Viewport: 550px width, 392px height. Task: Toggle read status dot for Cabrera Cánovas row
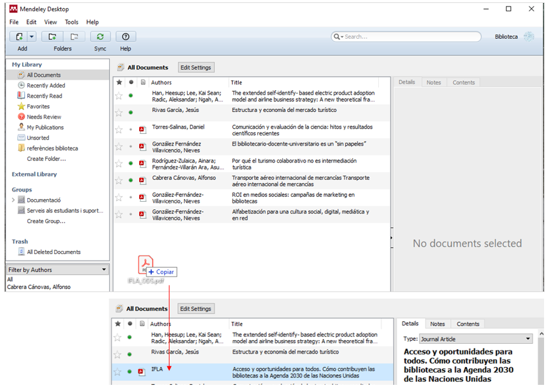pyautogui.click(x=131, y=180)
